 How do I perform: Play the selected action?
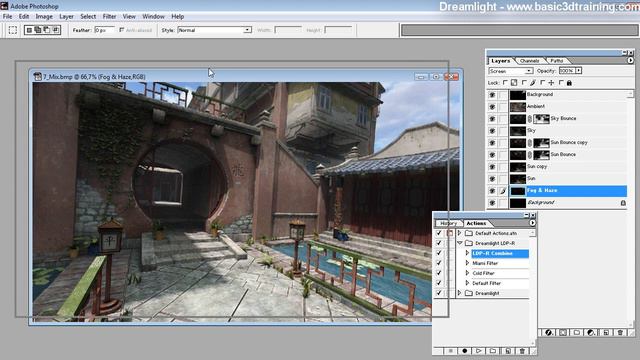[x=479, y=351]
